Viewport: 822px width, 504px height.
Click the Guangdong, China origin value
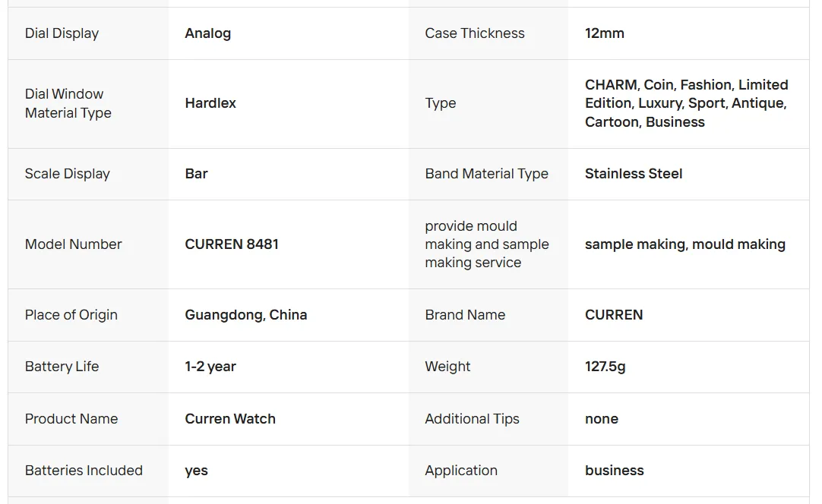coord(245,315)
